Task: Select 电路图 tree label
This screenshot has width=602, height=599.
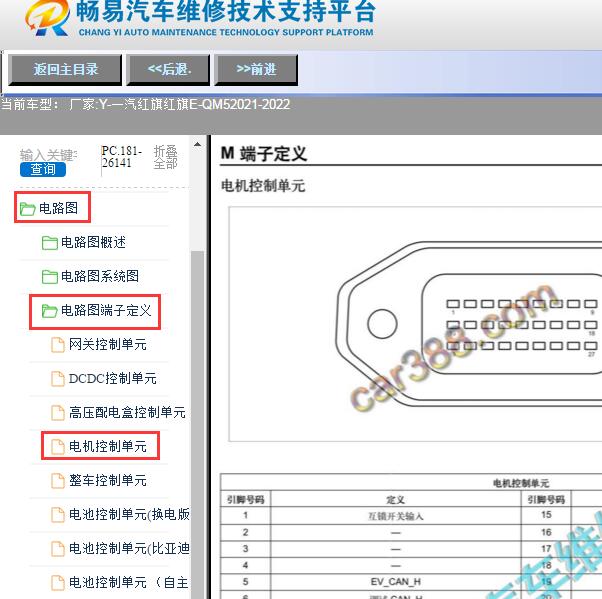Action: point(58,208)
